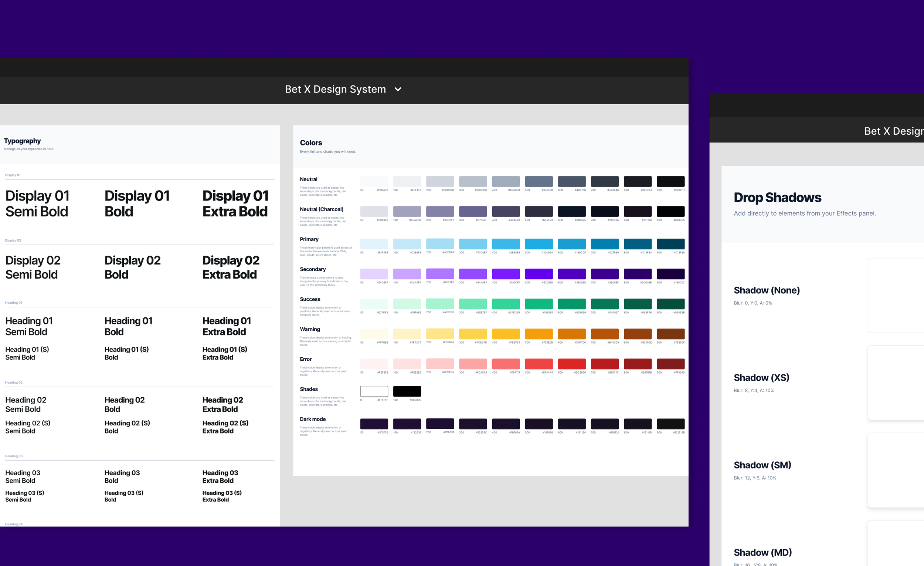This screenshot has height=566, width=924.
Task: Pick the Neutral 500 swatch #64748B
Action: click(539, 182)
